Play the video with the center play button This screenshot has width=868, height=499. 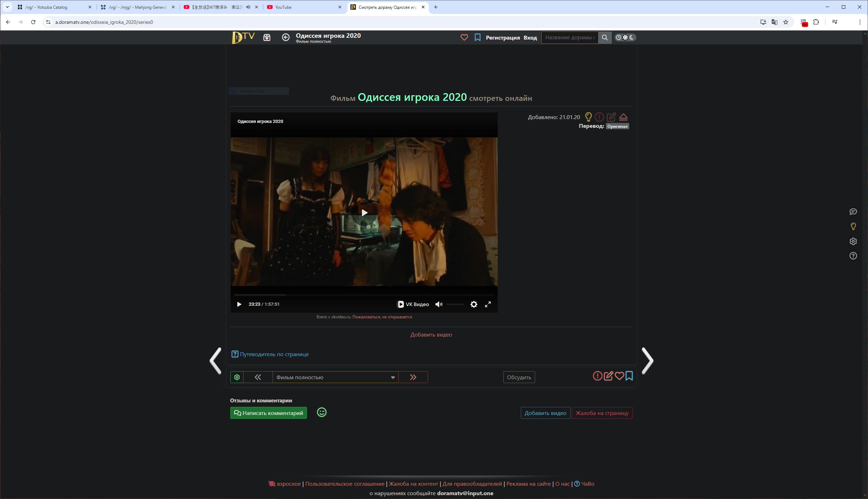tap(364, 213)
